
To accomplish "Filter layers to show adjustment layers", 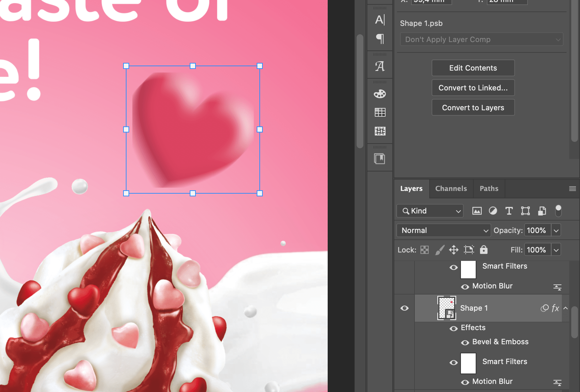I will tap(493, 211).
